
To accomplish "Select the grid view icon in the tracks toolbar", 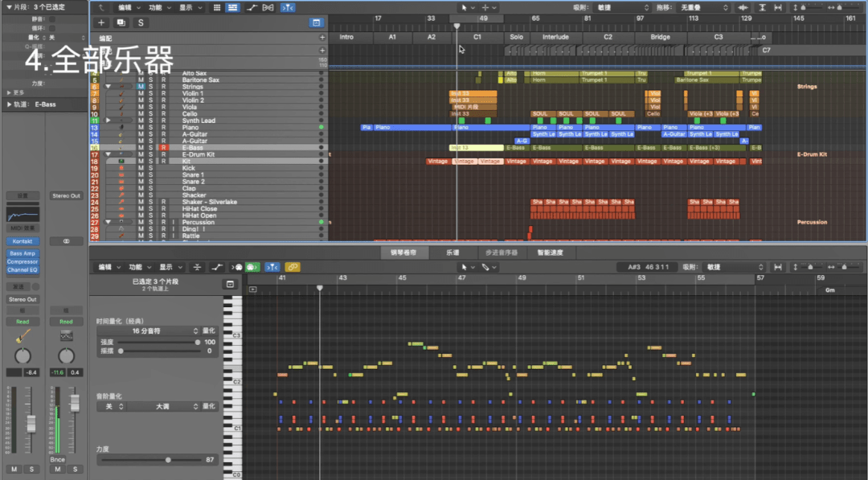I will (x=216, y=7).
